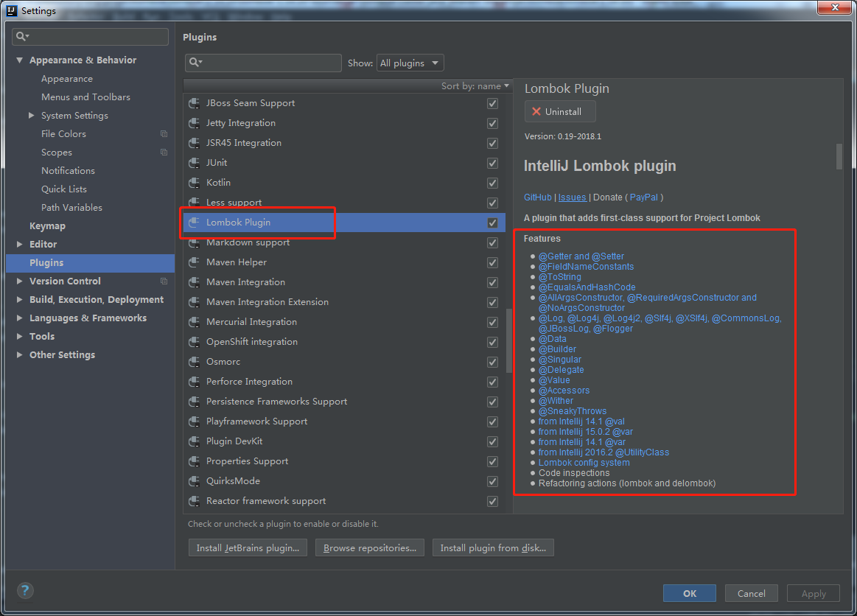
Task: Open the PayPal donate link
Action: (644, 197)
